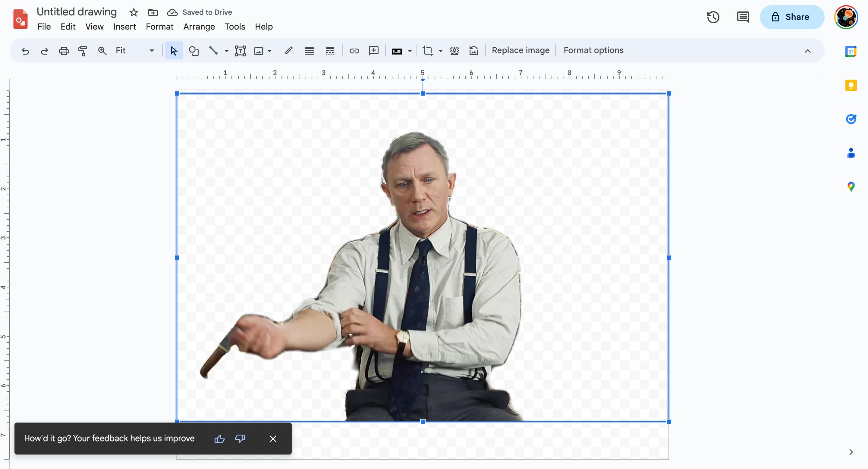Give thumbs up feedback
The width and height of the screenshot is (868, 469).
(x=219, y=438)
